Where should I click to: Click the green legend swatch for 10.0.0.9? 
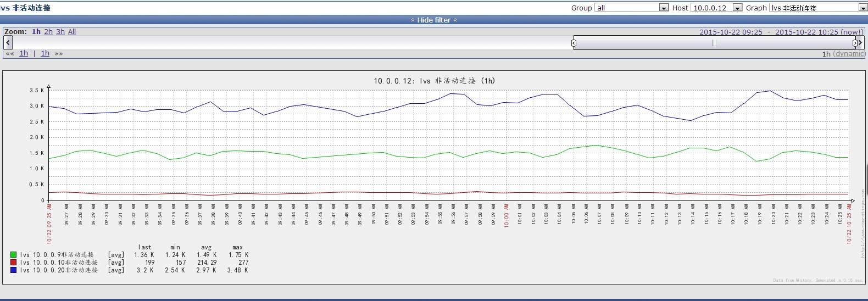[x=13, y=255]
